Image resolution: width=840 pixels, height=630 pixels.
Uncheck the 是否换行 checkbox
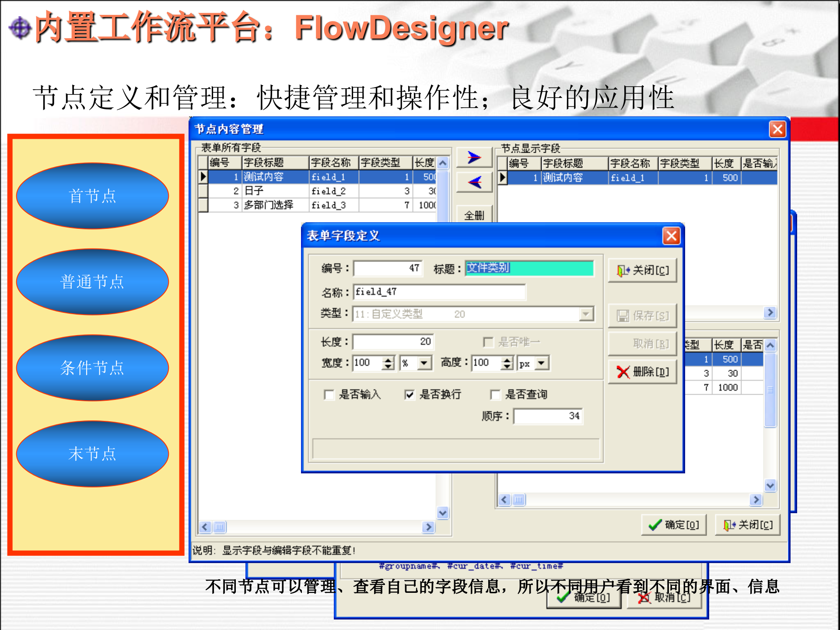coord(409,395)
